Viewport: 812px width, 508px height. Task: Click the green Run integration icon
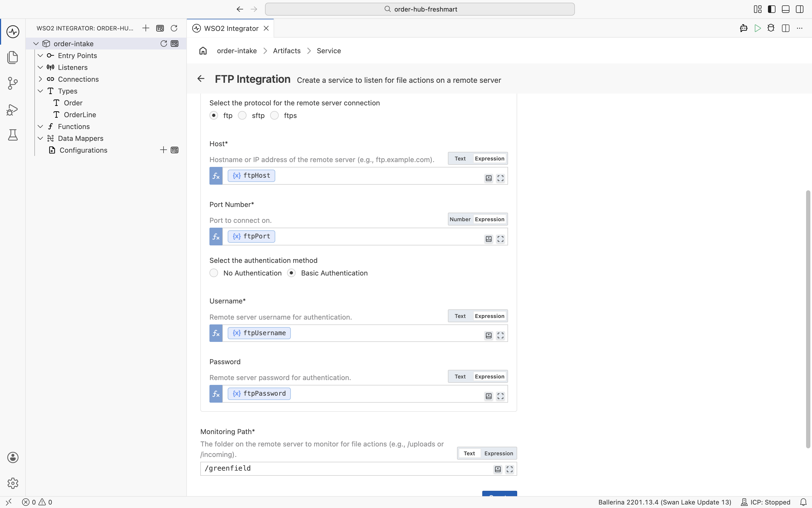[757, 28]
